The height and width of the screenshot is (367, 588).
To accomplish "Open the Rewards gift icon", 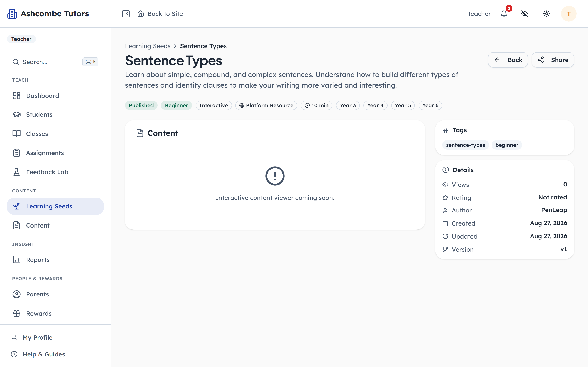I will (x=17, y=313).
